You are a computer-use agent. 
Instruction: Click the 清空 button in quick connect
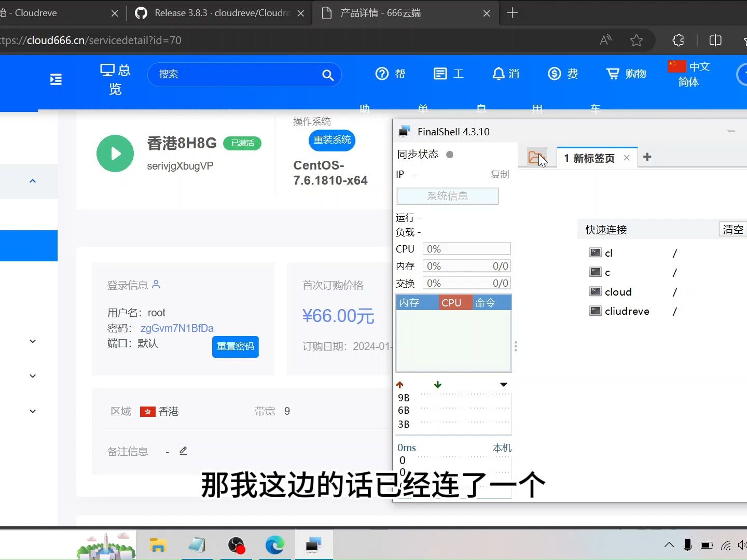pos(732,230)
